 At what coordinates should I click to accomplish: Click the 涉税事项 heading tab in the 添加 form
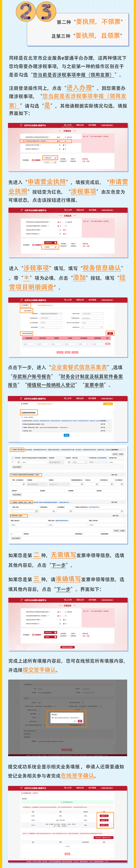tap(26, 305)
